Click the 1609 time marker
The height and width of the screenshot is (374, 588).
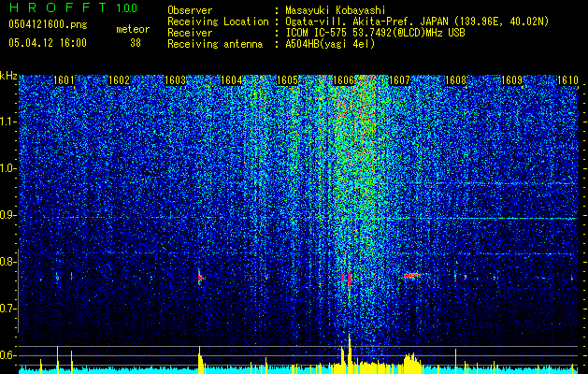click(512, 80)
